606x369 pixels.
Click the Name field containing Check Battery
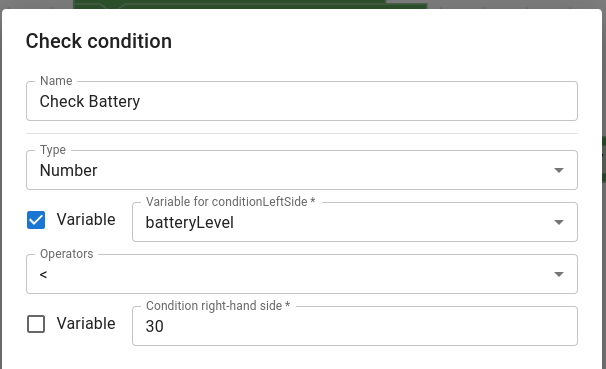(x=302, y=101)
